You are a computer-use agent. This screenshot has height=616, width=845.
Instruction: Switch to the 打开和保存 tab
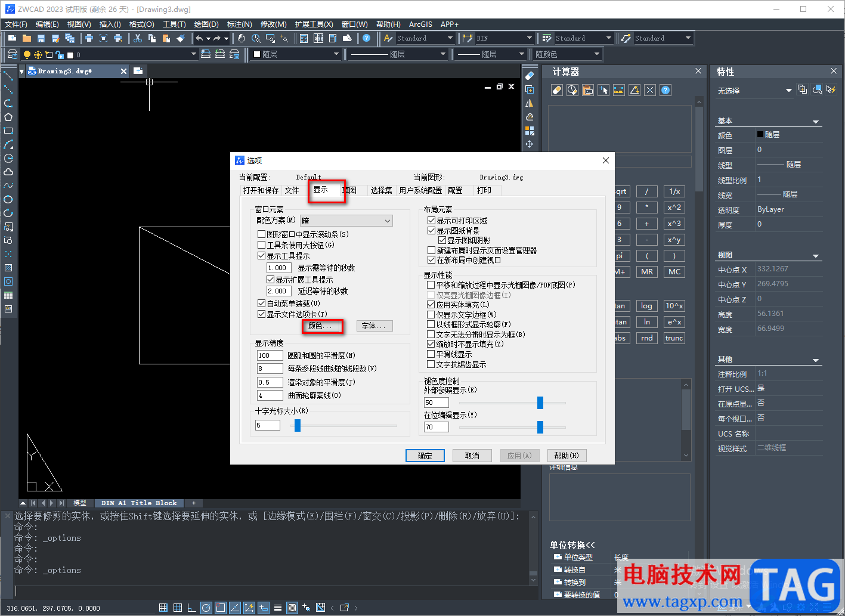[261, 190]
